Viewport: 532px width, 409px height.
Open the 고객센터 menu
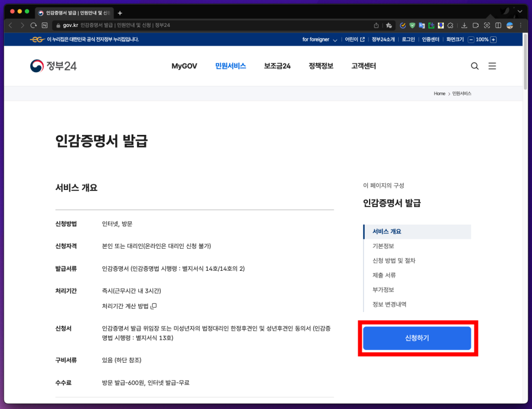pyautogui.click(x=363, y=66)
